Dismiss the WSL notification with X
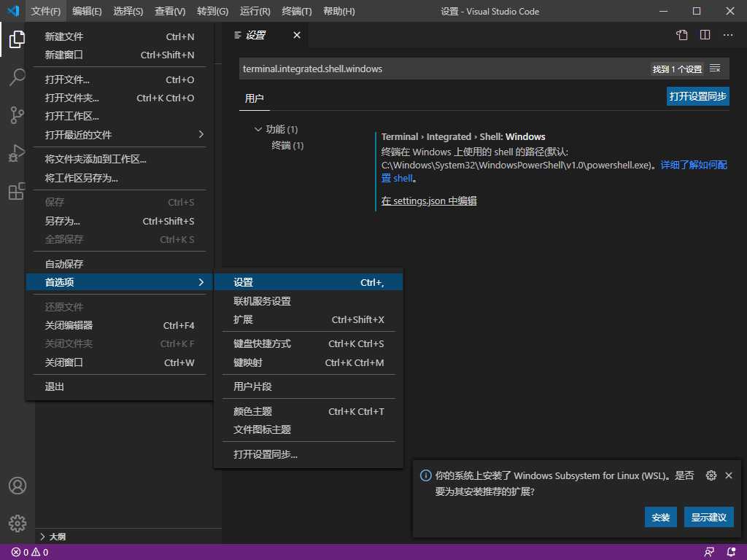 729,475
